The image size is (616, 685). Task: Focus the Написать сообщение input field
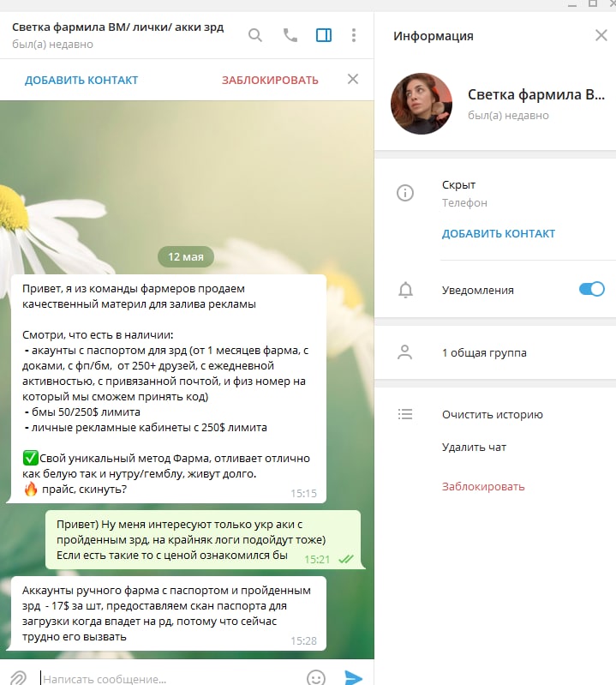click(x=170, y=679)
